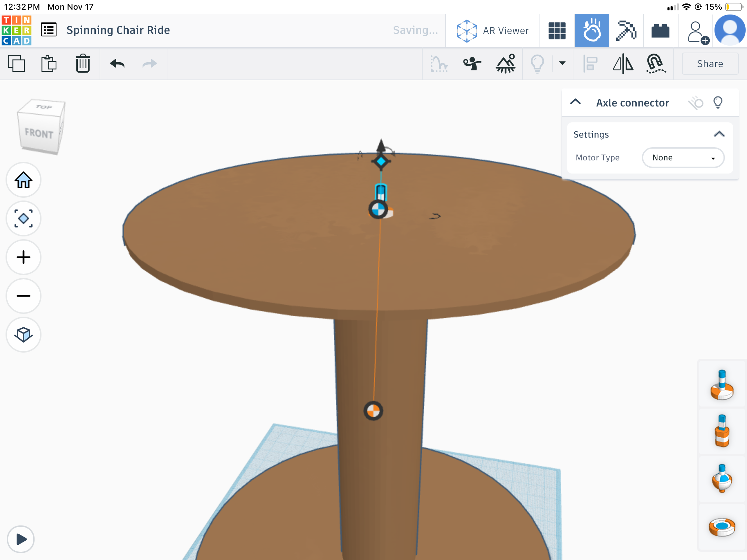Select the orange connector pivot circle on pole
The height and width of the screenshot is (560, 747).
pos(373,411)
